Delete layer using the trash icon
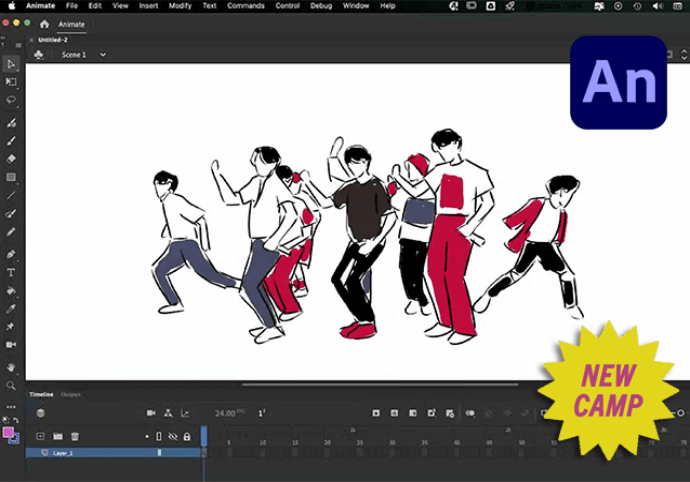This screenshot has width=690, height=482. click(75, 436)
